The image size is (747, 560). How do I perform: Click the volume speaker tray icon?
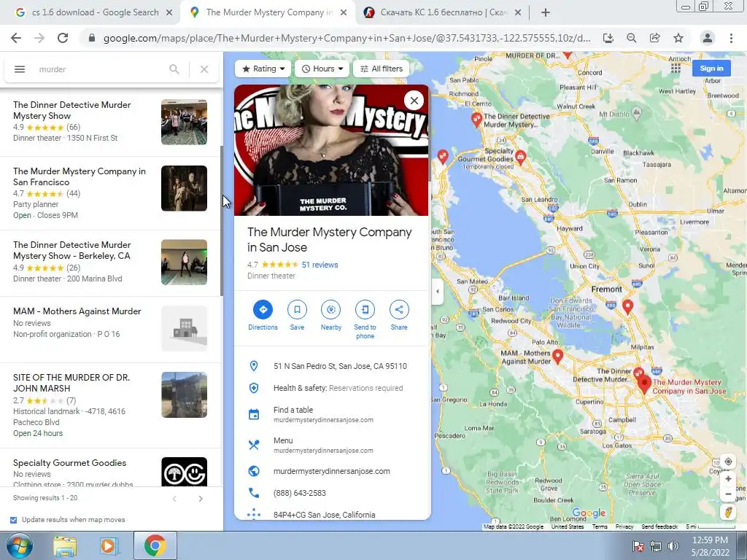(673, 546)
